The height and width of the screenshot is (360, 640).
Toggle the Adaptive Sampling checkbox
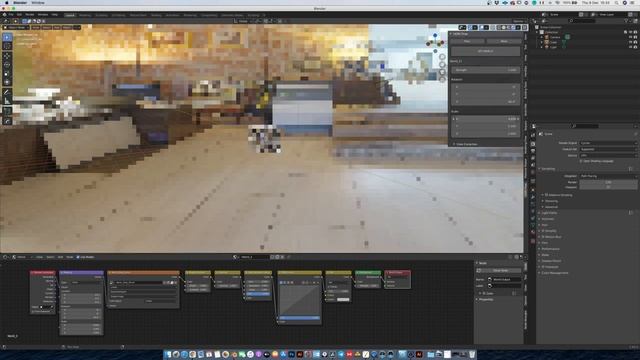coord(546,195)
